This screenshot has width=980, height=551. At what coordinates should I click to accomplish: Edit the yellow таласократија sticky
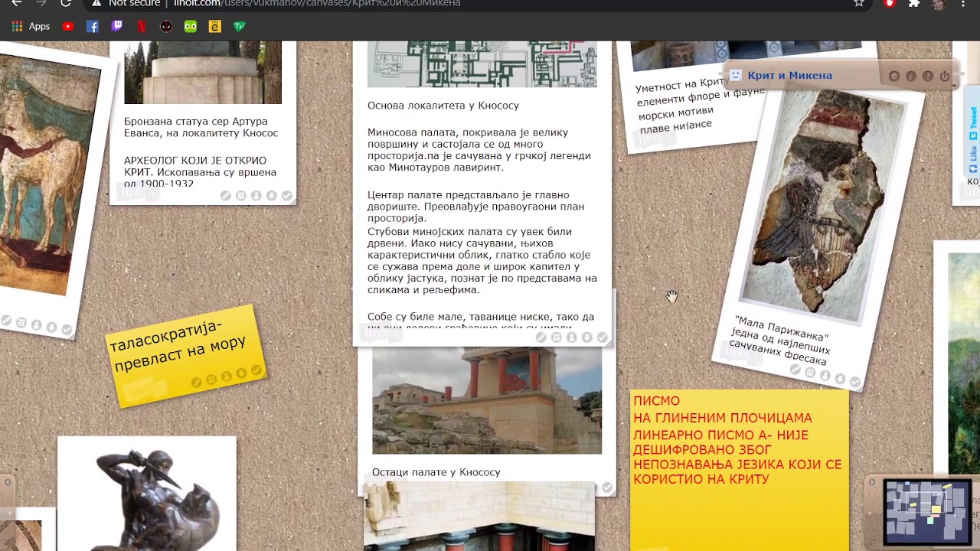(197, 382)
